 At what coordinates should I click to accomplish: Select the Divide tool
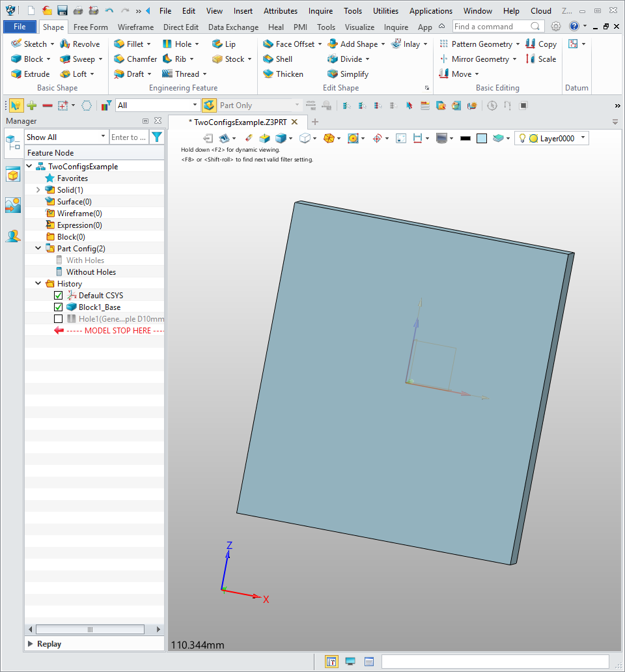[x=345, y=59]
